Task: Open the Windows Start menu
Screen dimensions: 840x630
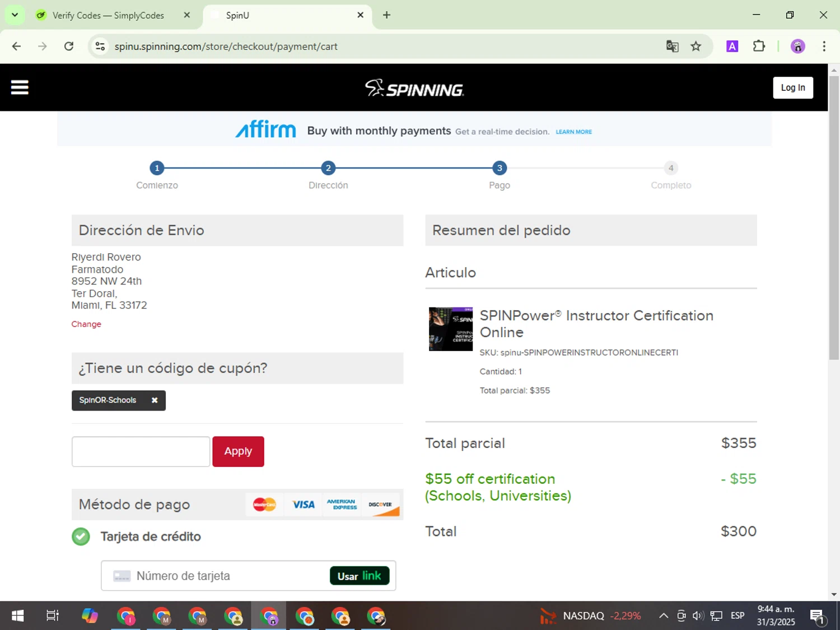Action: pyautogui.click(x=17, y=616)
